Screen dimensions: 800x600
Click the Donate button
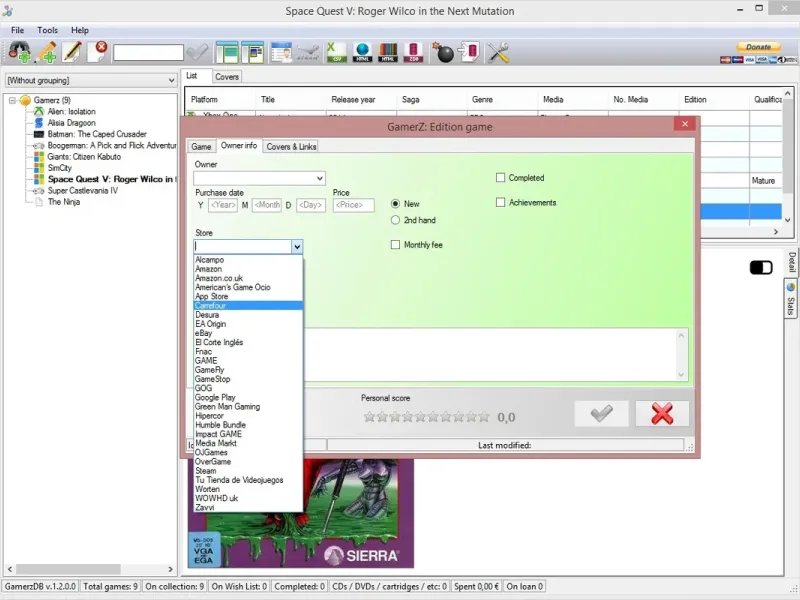[758, 47]
